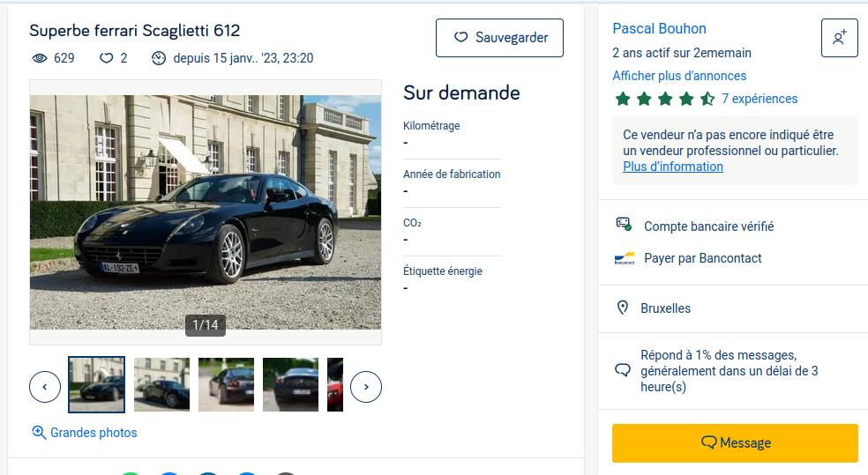Click the magnifier icon beside Grandes photos
868x475 pixels.
(39, 433)
